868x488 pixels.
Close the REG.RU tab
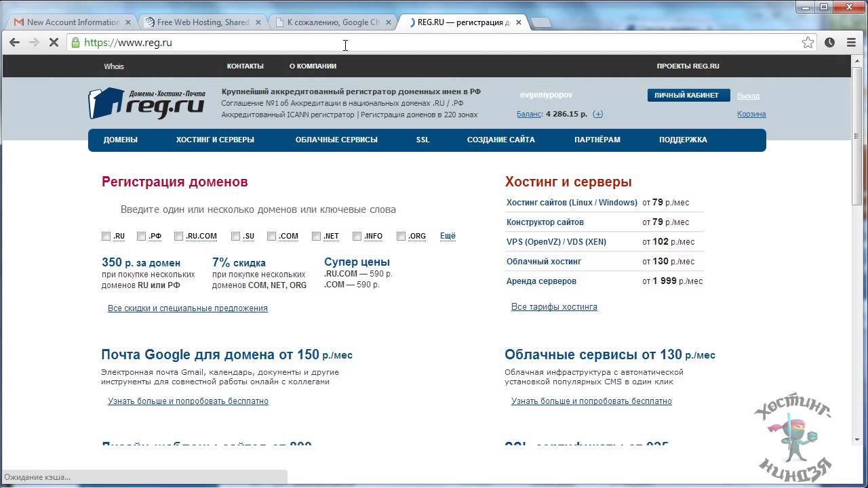coord(519,22)
